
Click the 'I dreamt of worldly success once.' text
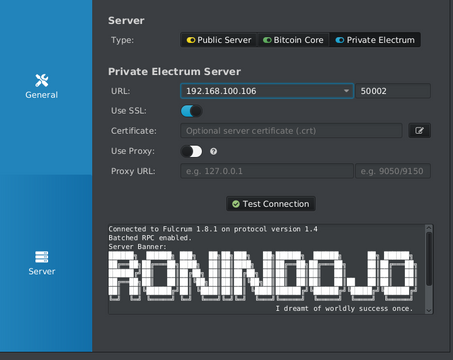pyautogui.click(x=344, y=309)
